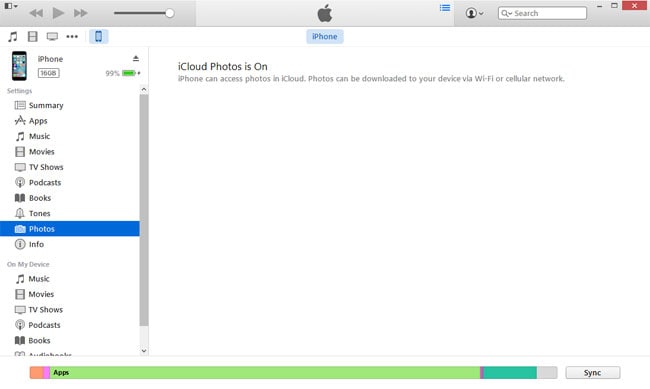Switch to the TV Shows library icon
This screenshot has width=650, height=389.
[x=52, y=36]
